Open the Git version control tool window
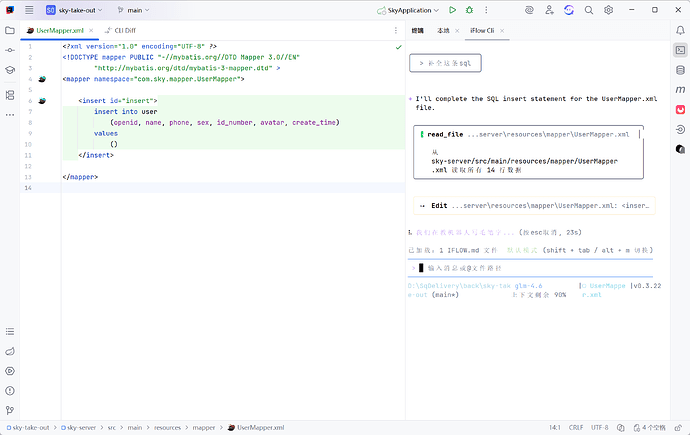The width and height of the screenshot is (690, 435). coord(10,408)
